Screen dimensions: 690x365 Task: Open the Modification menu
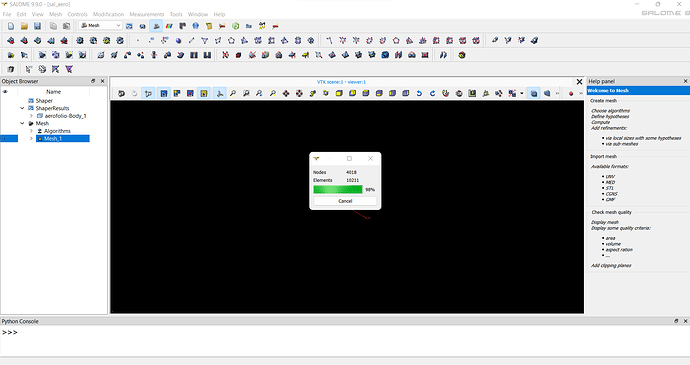click(108, 14)
